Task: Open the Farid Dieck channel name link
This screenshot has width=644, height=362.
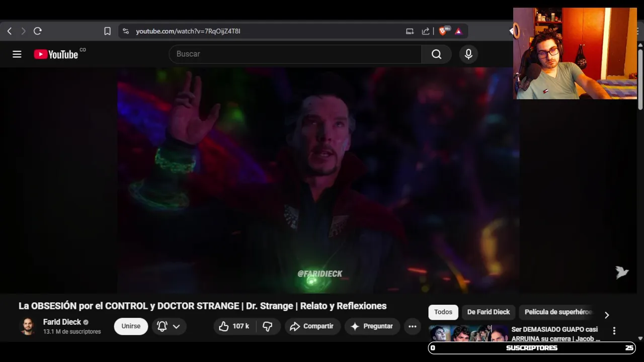Action: [62, 322]
